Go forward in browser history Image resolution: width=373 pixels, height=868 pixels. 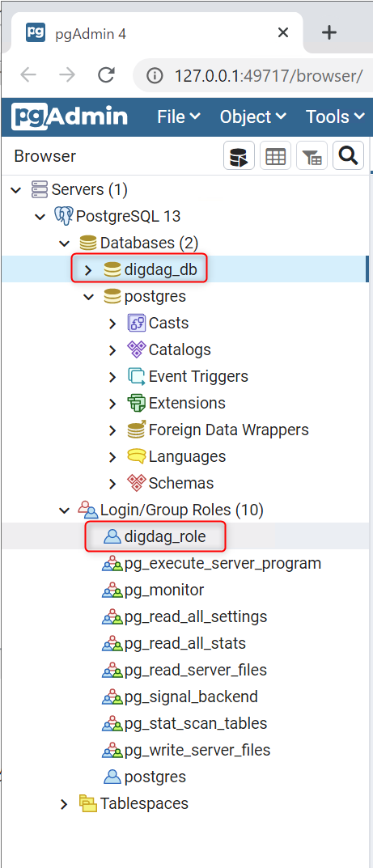pos(67,75)
